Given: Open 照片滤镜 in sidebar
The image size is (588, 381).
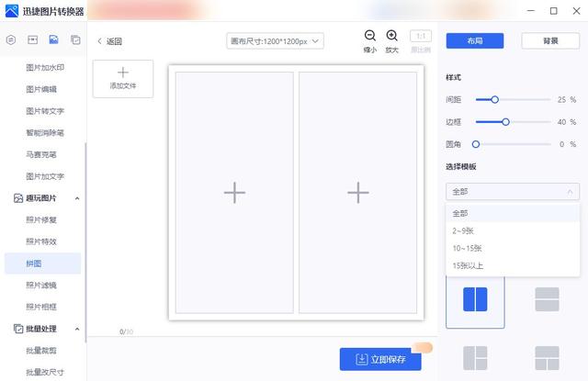Looking at the screenshot, I should (41, 286).
